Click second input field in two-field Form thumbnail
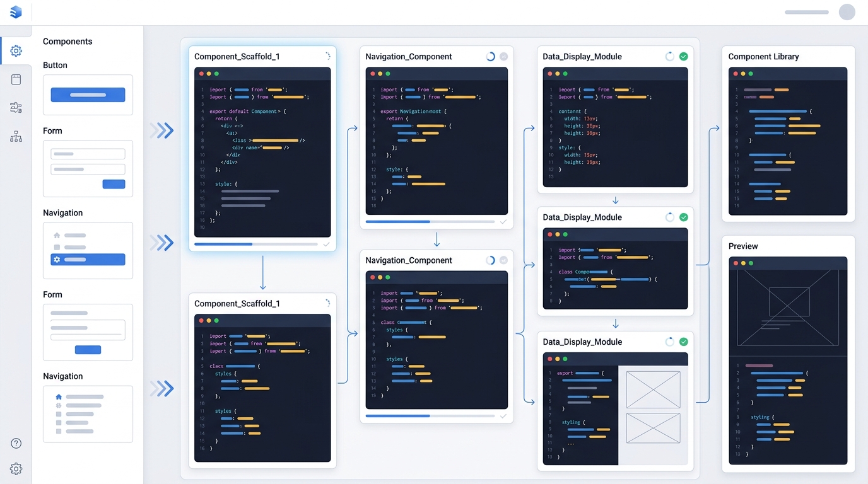Viewport: 868px width, 484px height. click(x=88, y=169)
